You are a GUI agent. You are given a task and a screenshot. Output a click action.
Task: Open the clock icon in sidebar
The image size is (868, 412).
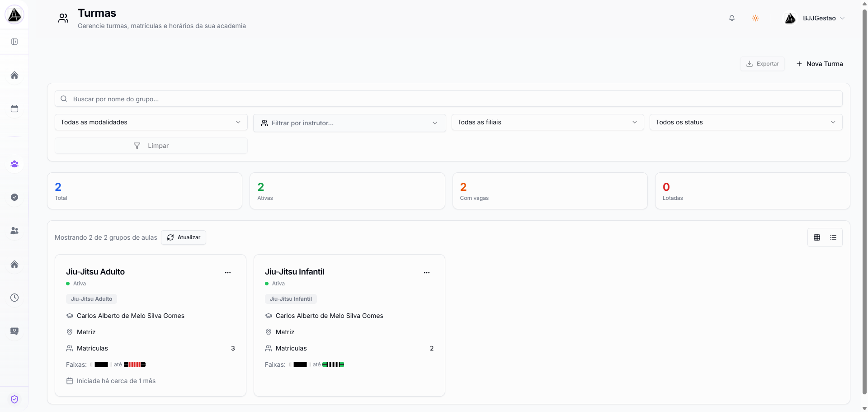(x=14, y=298)
